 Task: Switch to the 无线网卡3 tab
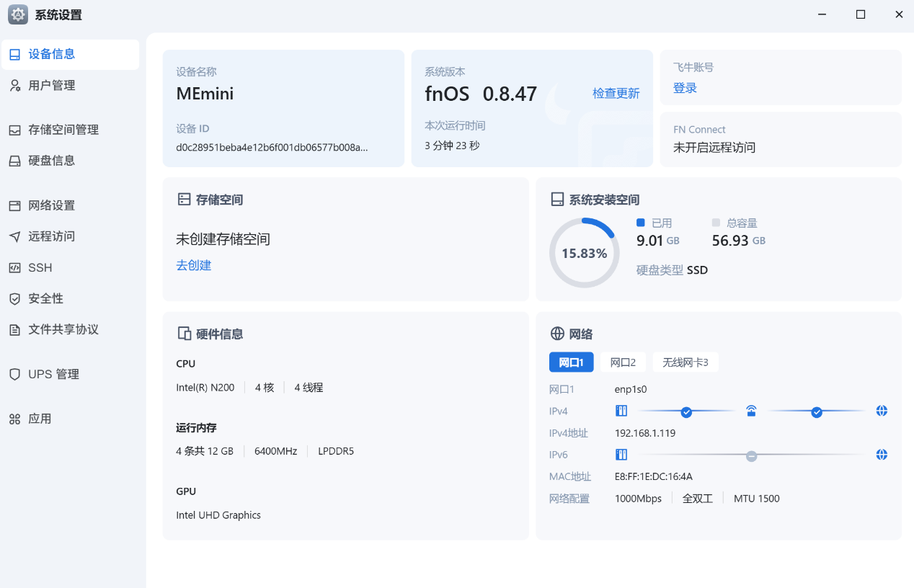click(x=685, y=362)
